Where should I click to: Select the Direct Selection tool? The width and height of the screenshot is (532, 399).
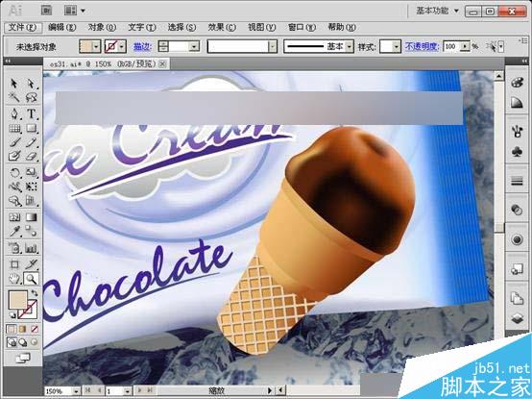(31, 84)
